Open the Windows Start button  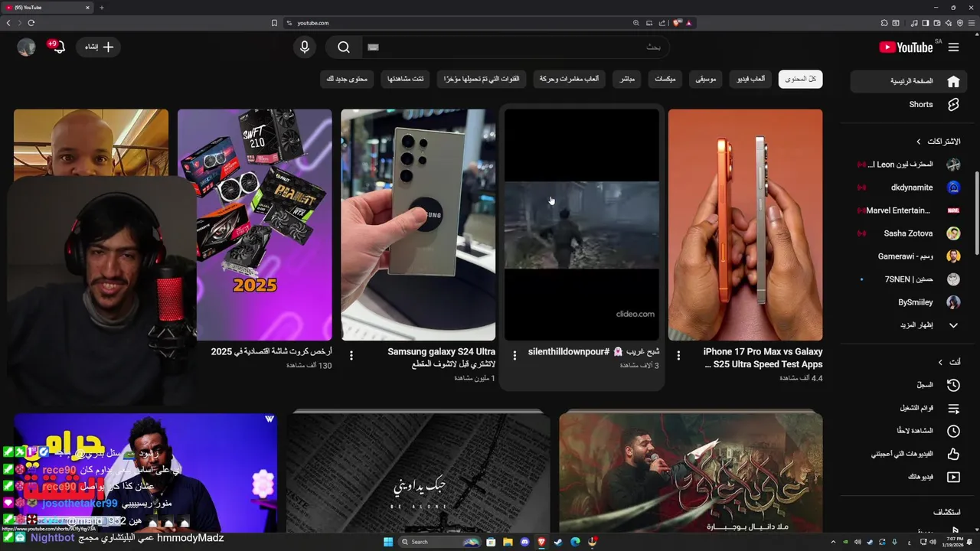[x=388, y=542]
